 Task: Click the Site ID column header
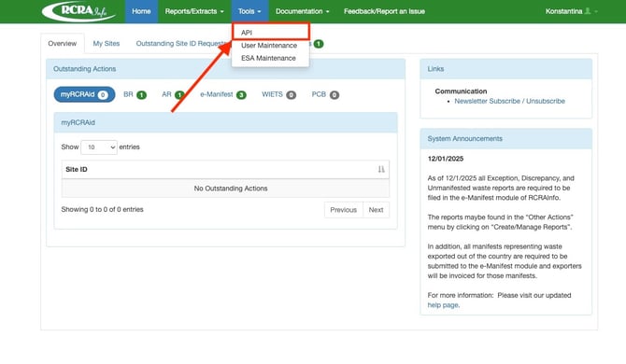(x=225, y=170)
